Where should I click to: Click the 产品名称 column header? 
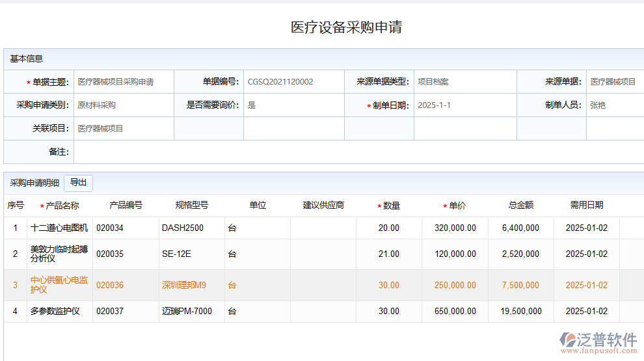pos(62,206)
